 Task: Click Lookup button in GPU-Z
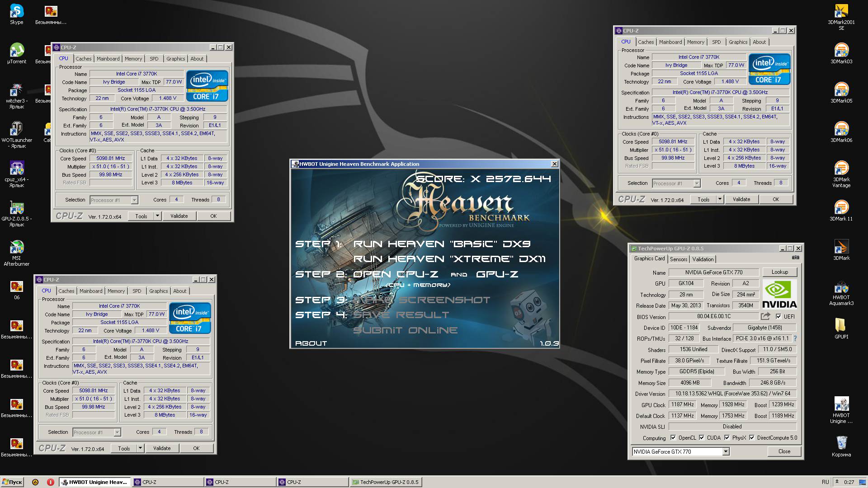780,272
